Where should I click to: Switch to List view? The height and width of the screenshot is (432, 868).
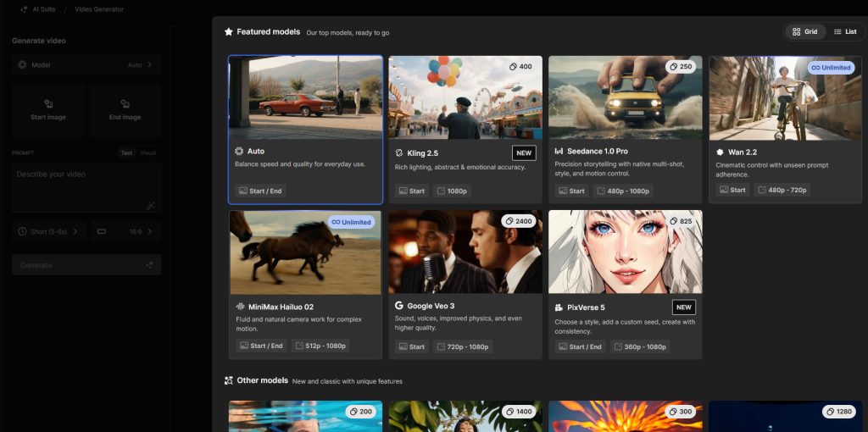(845, 32)
